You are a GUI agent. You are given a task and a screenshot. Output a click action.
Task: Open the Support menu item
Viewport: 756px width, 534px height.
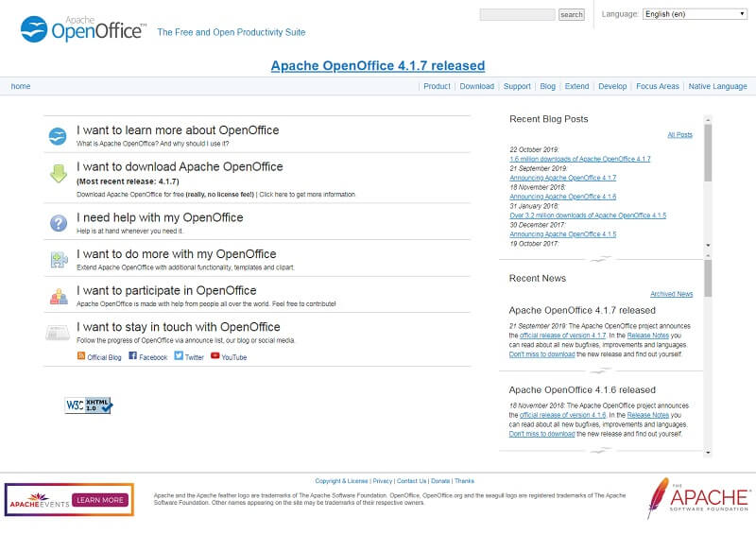point(517,86)
